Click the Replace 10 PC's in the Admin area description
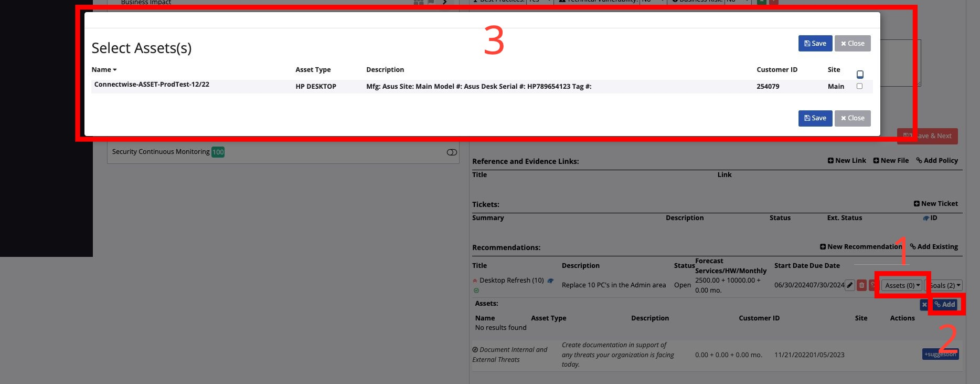 click(x=614, y=285)
